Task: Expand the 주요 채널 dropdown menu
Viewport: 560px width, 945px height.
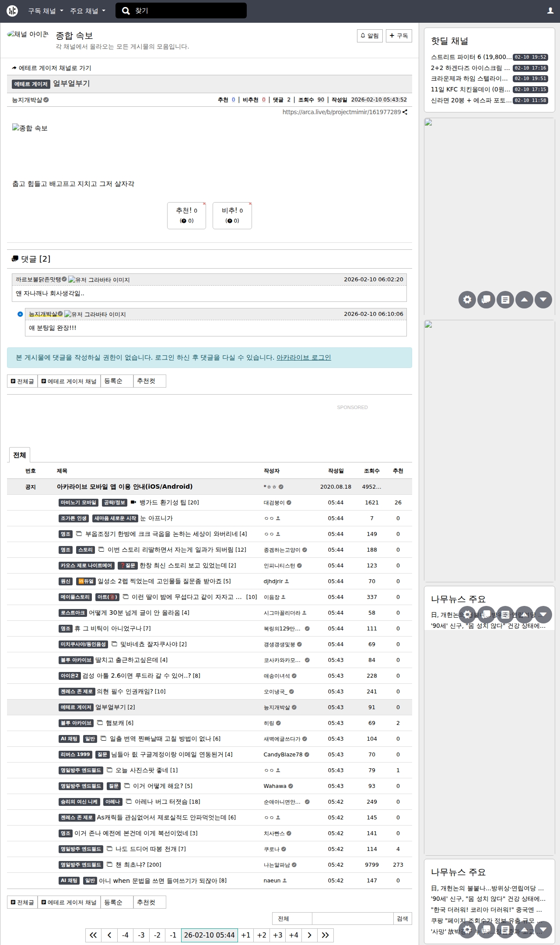Action: pos(87,11)
